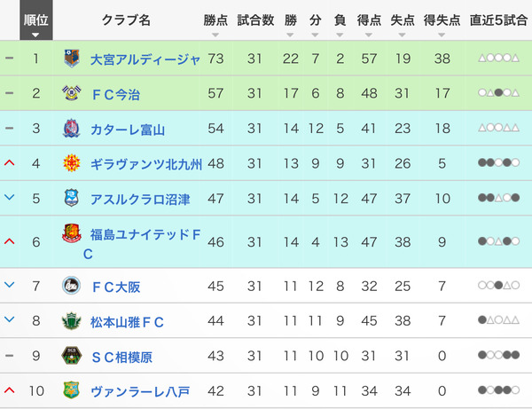Sort by 勝点 using its arrow
Screen dimensions: 532x409
click(215, 35)
